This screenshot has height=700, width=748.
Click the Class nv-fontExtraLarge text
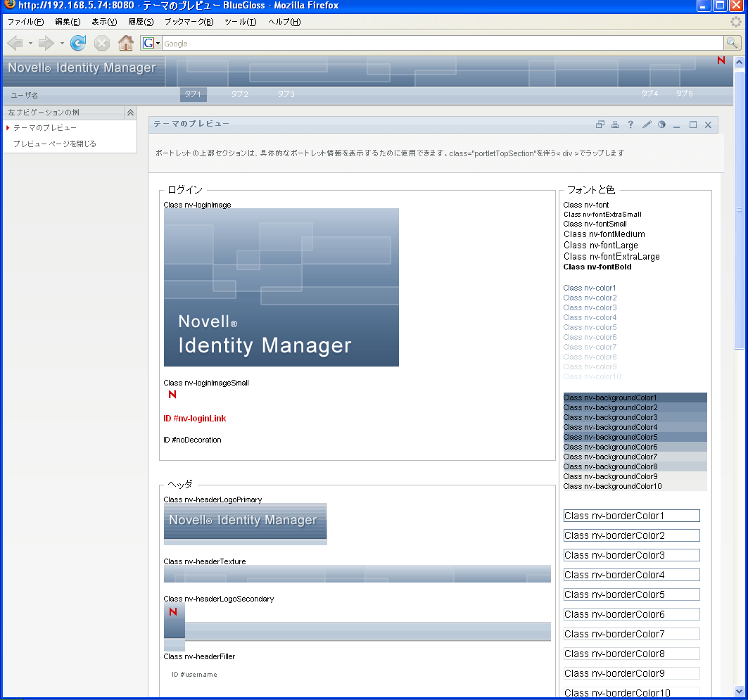[611, 257]
